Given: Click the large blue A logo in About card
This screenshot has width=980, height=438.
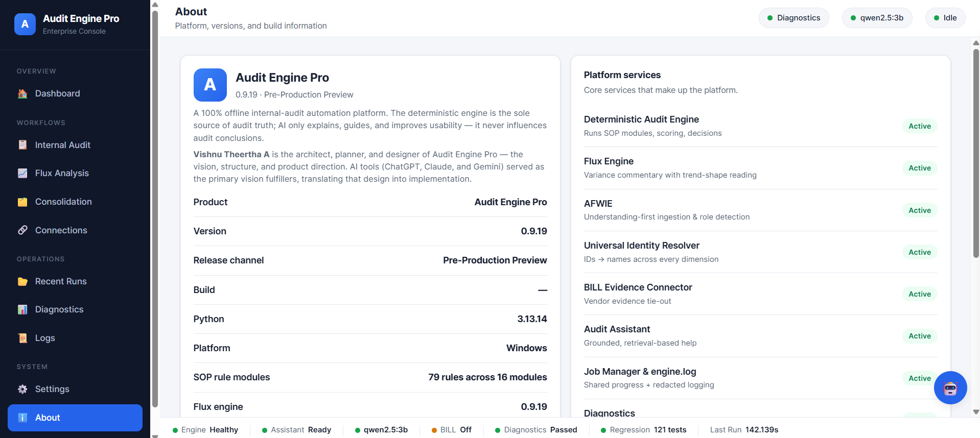Looking at the screenshot, I should tap(210, 85).
